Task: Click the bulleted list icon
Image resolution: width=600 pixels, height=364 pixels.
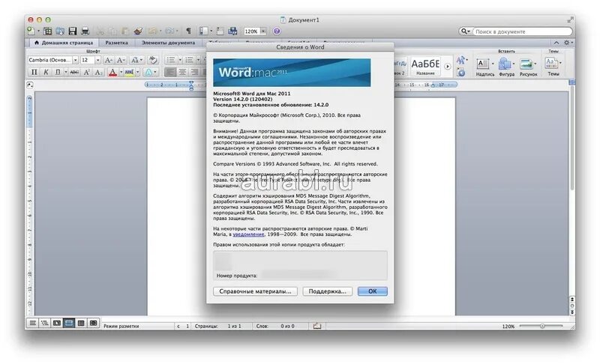Action: click(171, 60)
